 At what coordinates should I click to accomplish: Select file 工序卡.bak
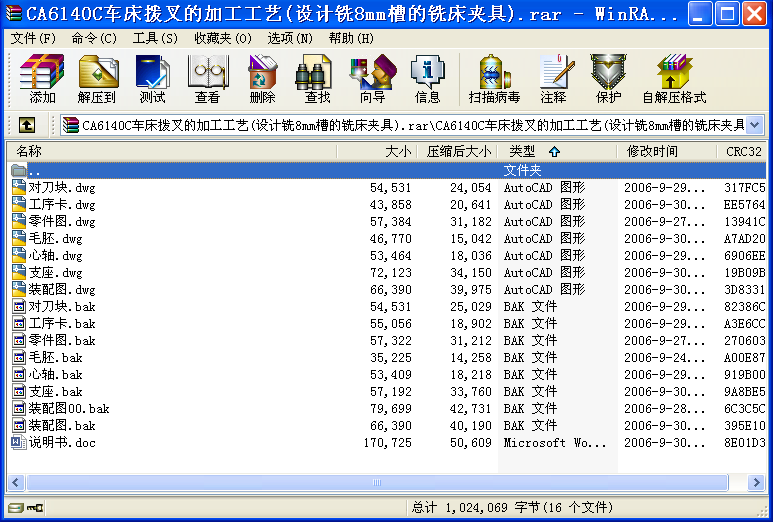click(x=62, y=323)
